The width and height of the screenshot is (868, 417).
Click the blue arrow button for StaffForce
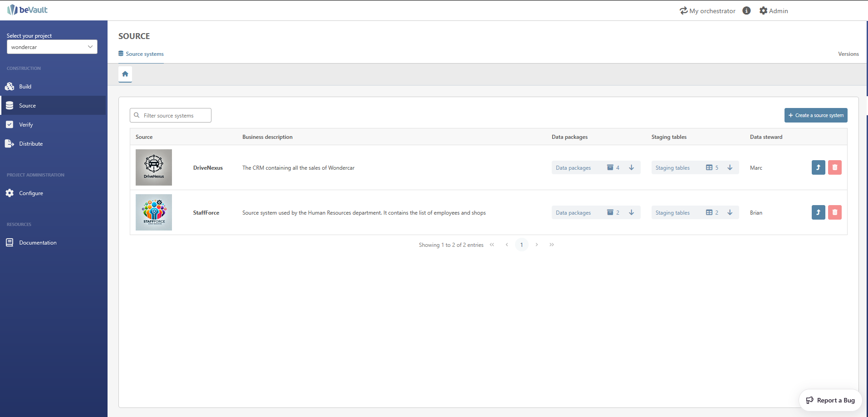[818, 212]
